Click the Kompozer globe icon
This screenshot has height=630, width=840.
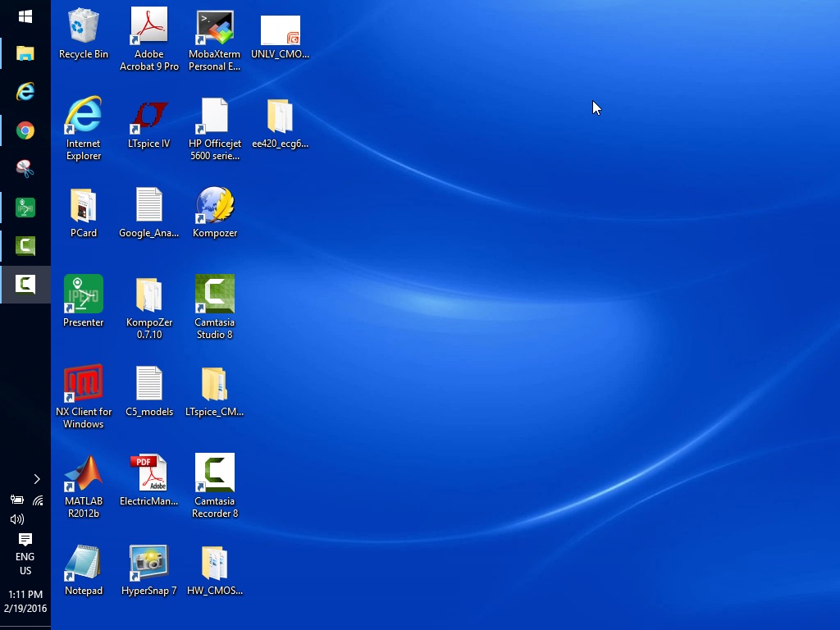coord(215,207)
